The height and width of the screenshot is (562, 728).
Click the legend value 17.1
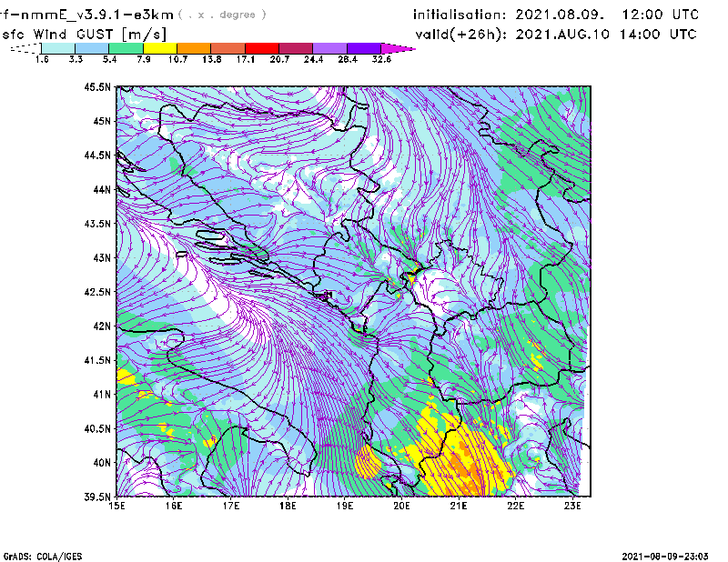(x=246, y=59)
